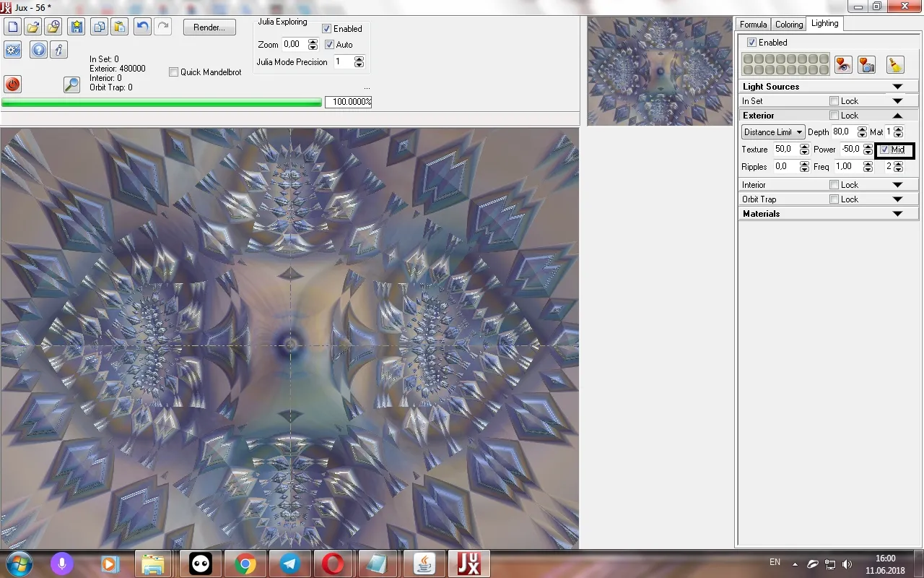Open Windows Explorer from the taskbar
This screenshot has width=924, height=578.
152,564
